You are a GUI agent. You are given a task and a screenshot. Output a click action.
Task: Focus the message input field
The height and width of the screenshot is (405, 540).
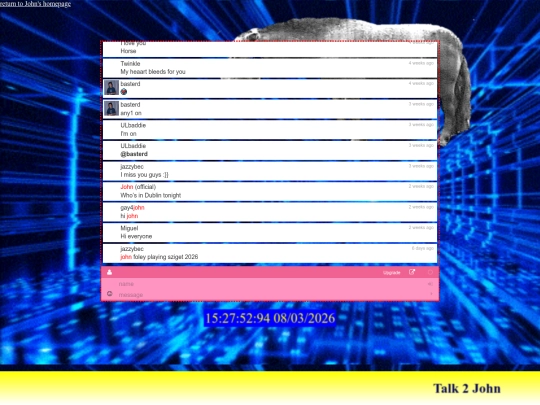(270, 295)
